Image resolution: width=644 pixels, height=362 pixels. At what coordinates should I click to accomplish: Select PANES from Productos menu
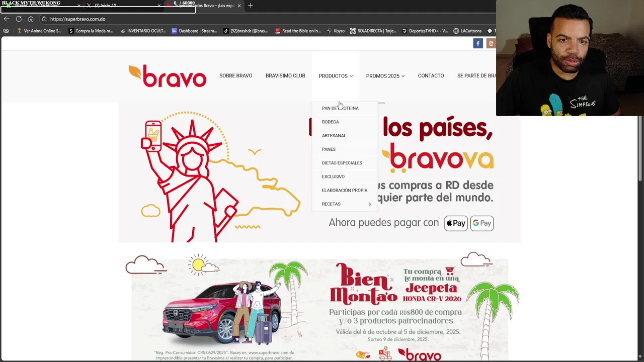click(329, 149)
